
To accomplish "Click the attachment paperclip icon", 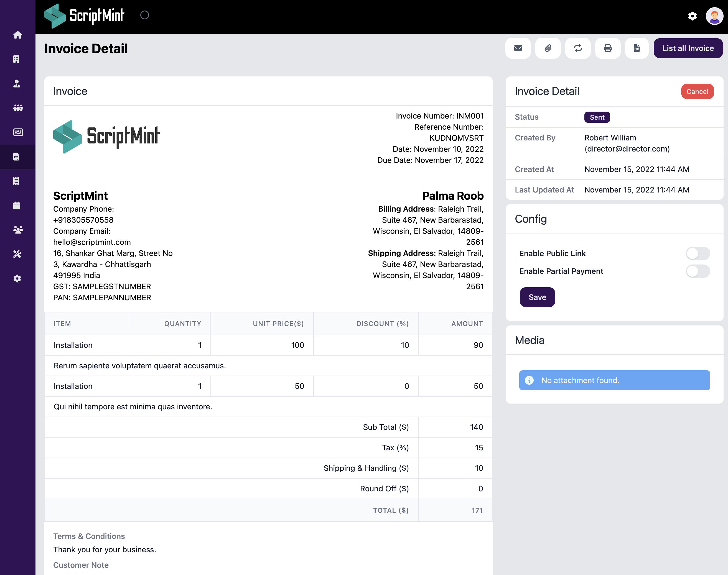I will click(548, 48).
